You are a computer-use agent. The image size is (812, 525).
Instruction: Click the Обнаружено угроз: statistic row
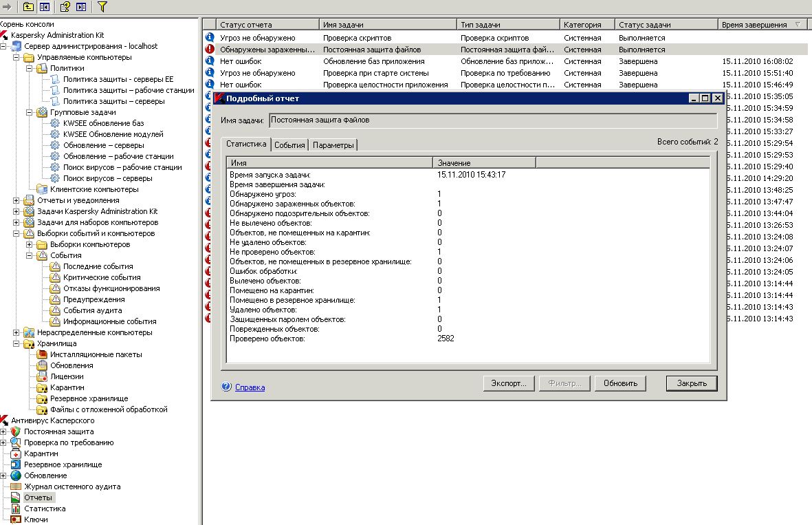[x=468, y=194]
